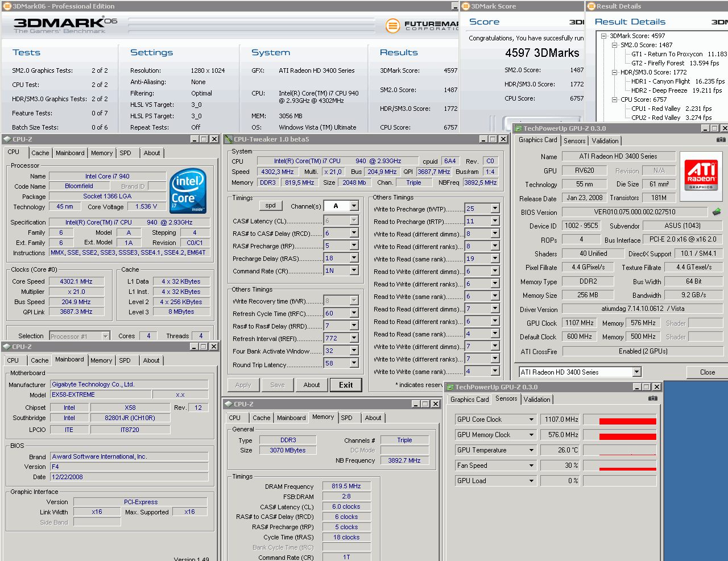Click the camera screenshot icon in GPU-Z Sensors window
728x561 pixels.
[652, 398]
